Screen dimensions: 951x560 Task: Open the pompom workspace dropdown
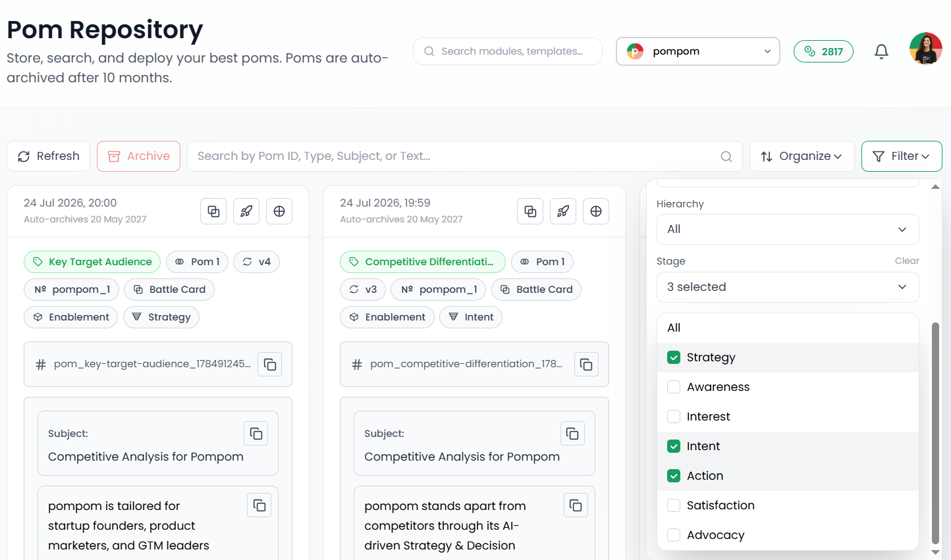pyautogui.click(x=698, y=51)
